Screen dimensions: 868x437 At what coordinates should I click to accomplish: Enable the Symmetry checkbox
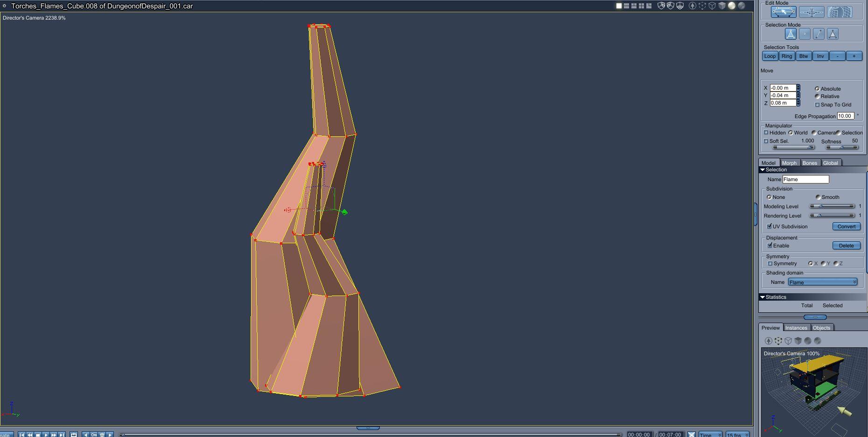point(770,263)
